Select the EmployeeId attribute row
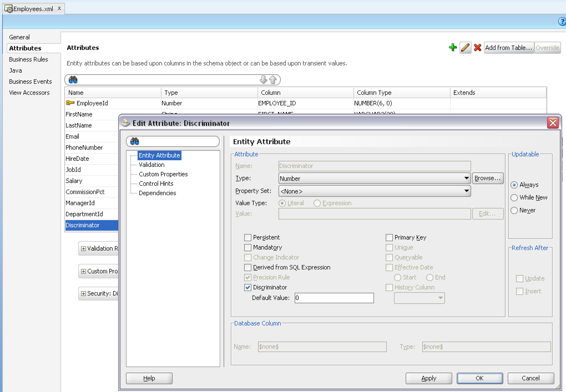The image size is (566, 392). 306,103
